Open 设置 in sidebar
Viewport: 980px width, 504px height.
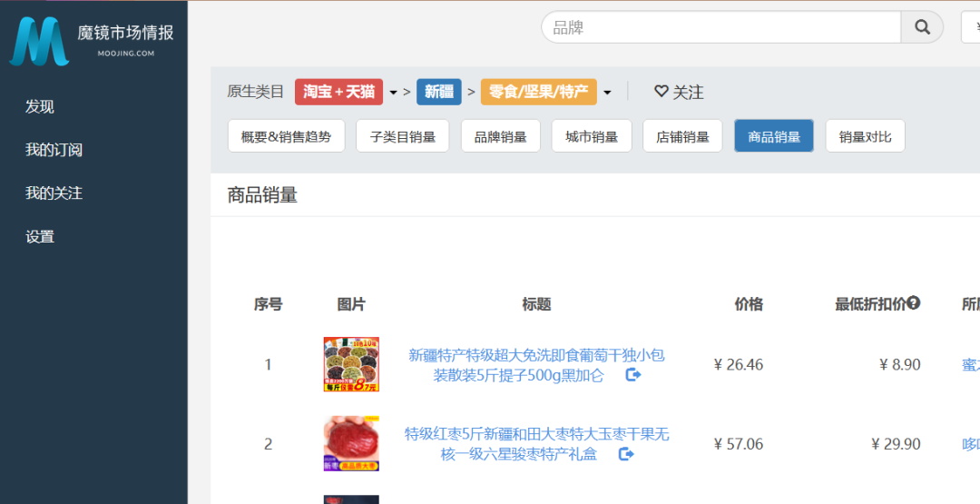[x=40, y=237]
